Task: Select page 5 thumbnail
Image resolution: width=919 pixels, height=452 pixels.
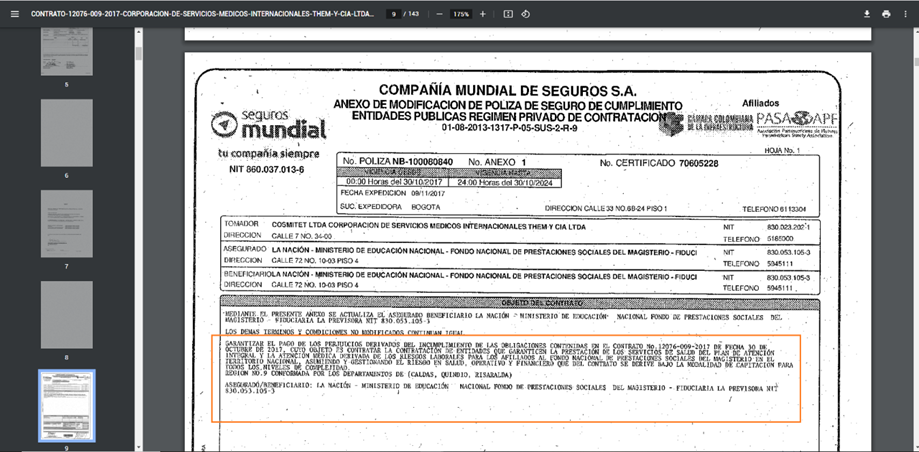Action: (x=67, y=52)
